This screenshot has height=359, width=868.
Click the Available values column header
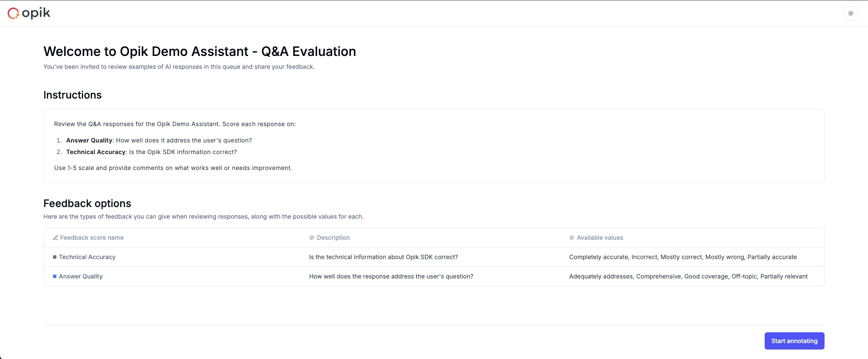[x=600, y=238]
